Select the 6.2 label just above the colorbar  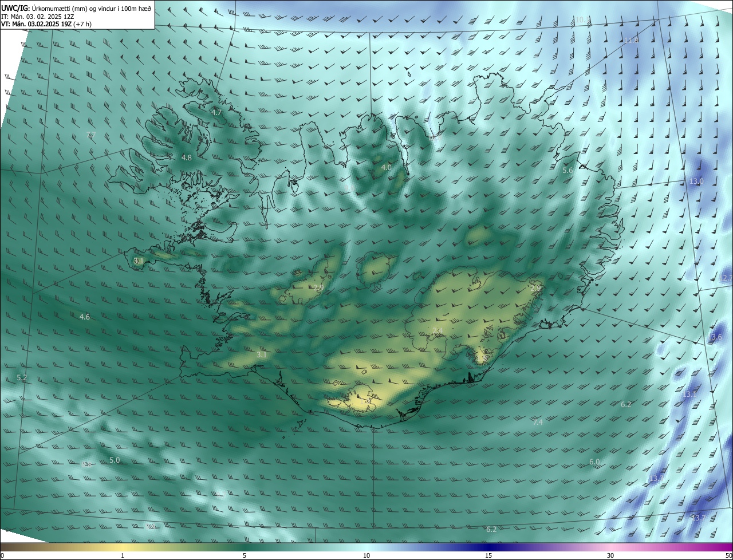pos(491,530)
